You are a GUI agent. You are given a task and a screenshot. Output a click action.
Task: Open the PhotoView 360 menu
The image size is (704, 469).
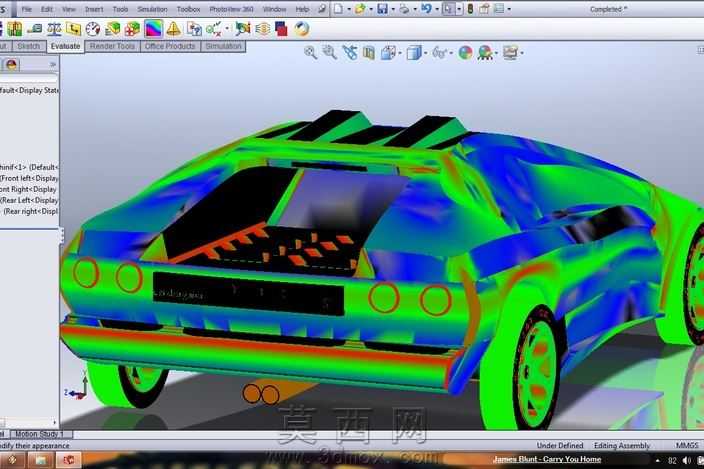pyautogui.click(x=231, y=9)
